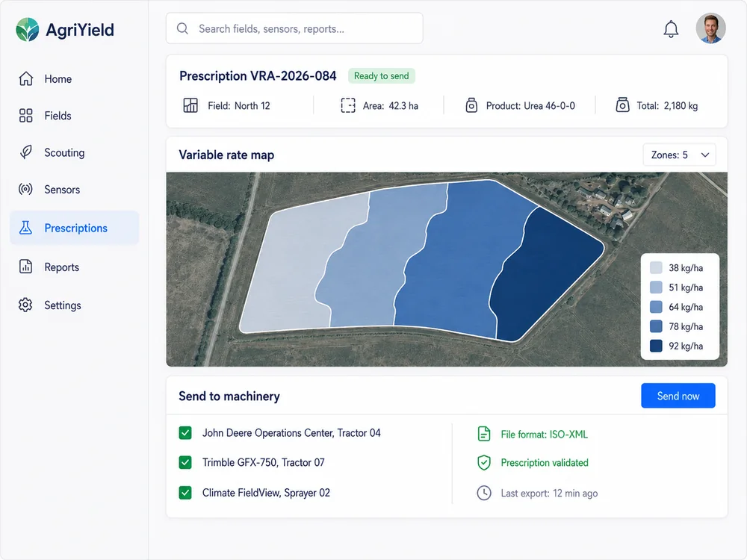Screen dimensions: 747x560
Task: Click the file format document icon
Action: point(484,434)
